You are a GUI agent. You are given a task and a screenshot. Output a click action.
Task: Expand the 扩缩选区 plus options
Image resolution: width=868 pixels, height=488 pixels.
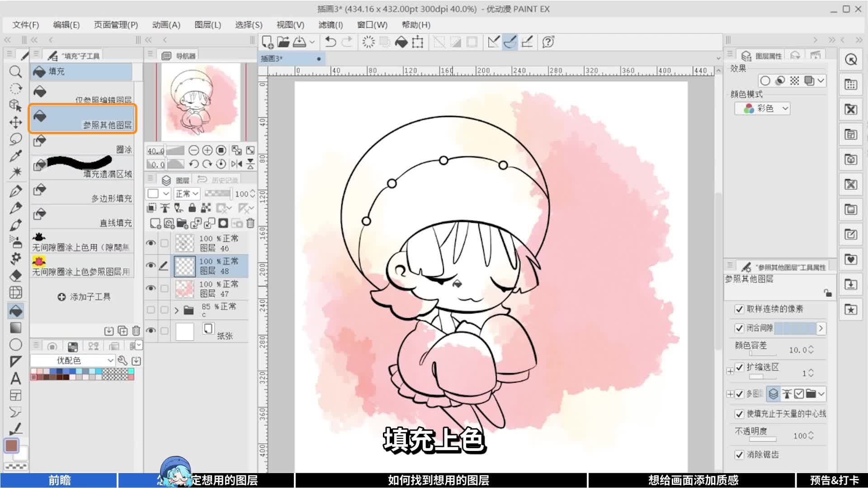(730, 371)
